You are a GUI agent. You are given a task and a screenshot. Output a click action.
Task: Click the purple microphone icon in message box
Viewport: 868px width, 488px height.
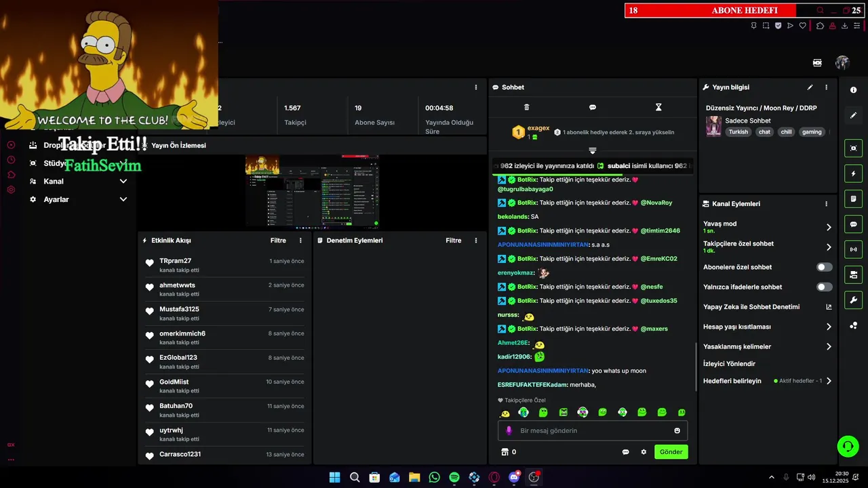(x=509, y=430)
